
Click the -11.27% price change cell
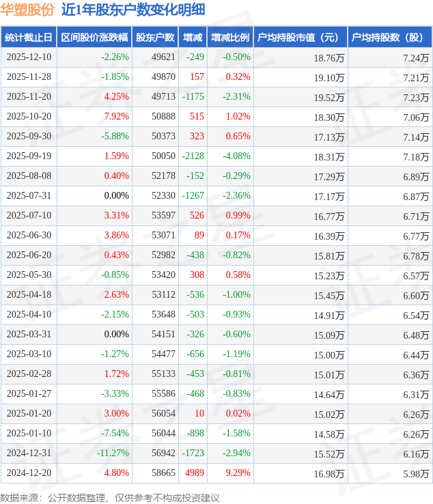point(112,453)
